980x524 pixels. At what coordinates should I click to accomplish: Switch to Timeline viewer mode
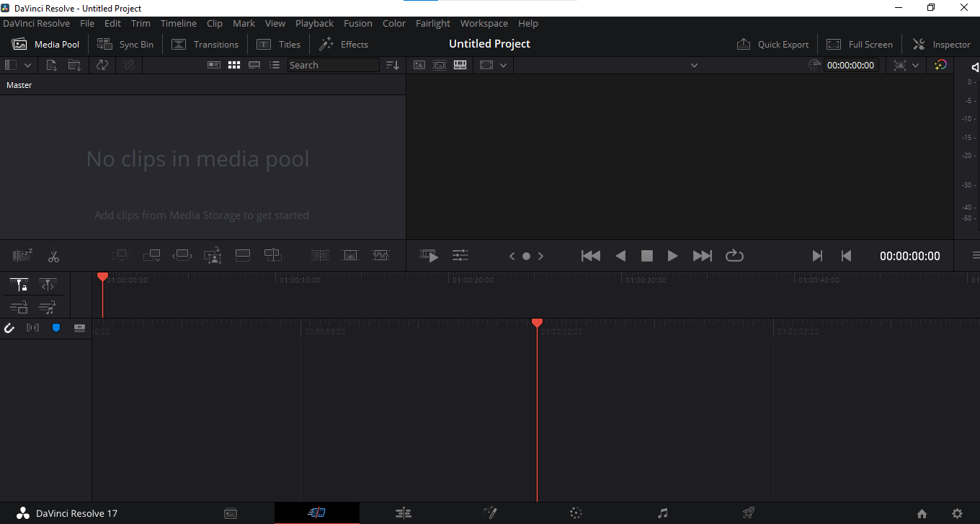coord(460,65)
